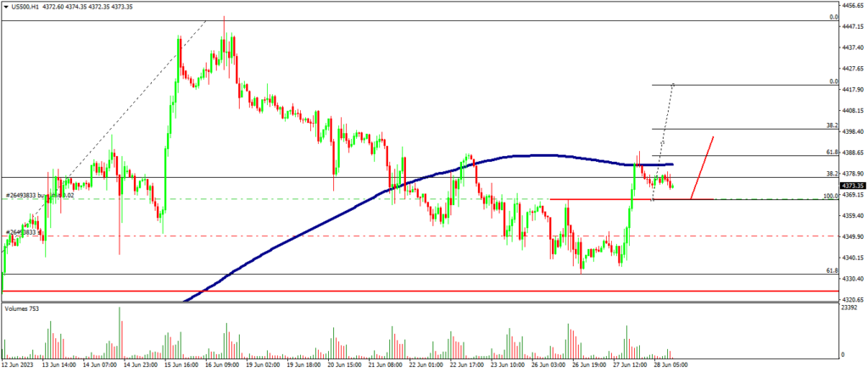Viewport: 868px width, 372px height.
Task: Click the 4408.15 price scale label
Action: [852, 110]
